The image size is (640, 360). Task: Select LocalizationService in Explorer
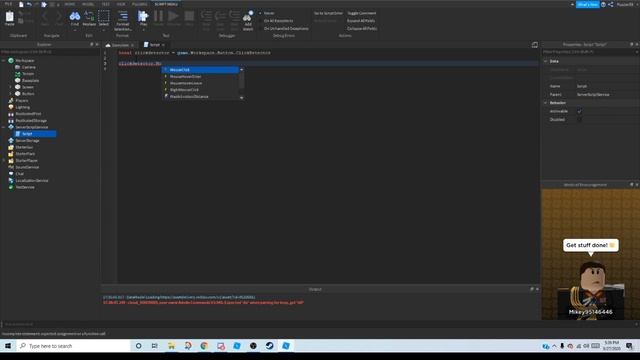(x=28, y=180)
